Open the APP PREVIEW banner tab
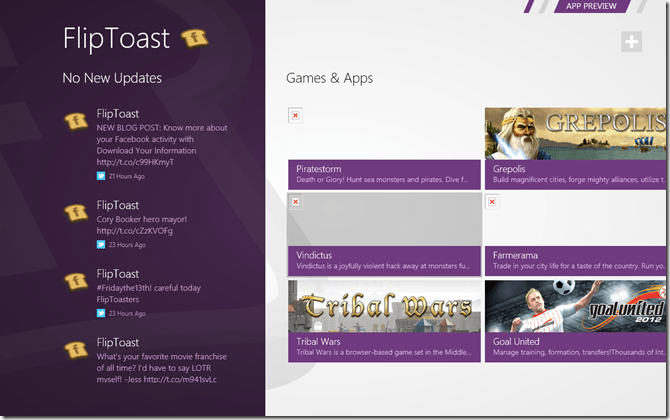The height and width of the screenshot is (420, 670). (x=593, y=6)
